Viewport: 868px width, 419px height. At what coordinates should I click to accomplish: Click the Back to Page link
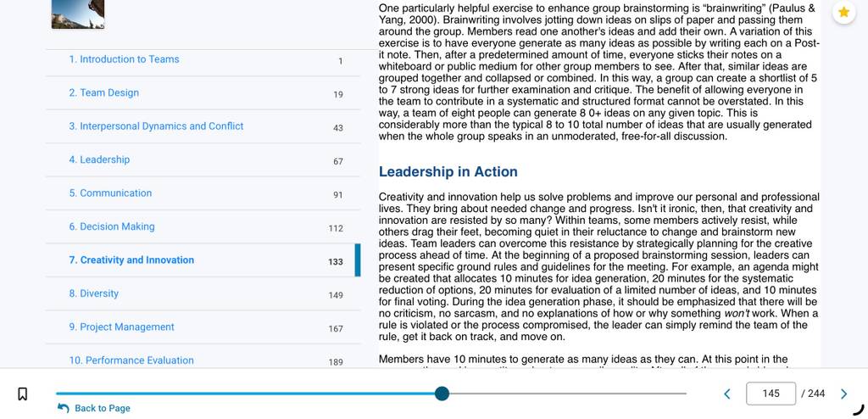(103, 408)
